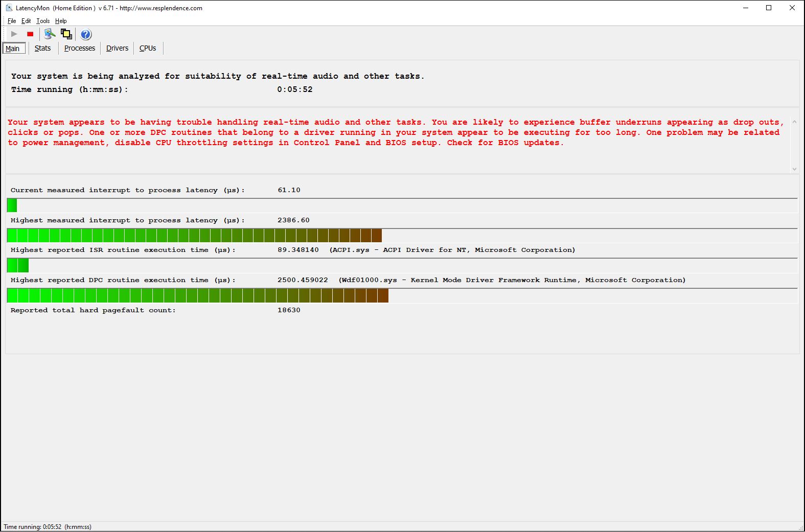The height and width of the screenshot is (532, 805).
Task: Click the 2386.60 highest latency value
Action: [x=293, y=220]
